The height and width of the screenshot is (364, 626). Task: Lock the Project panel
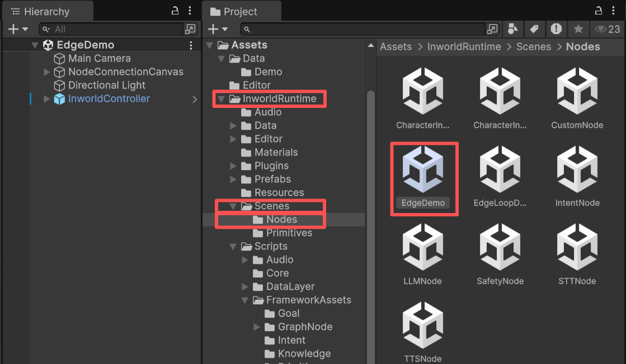[x=599, y=11]
